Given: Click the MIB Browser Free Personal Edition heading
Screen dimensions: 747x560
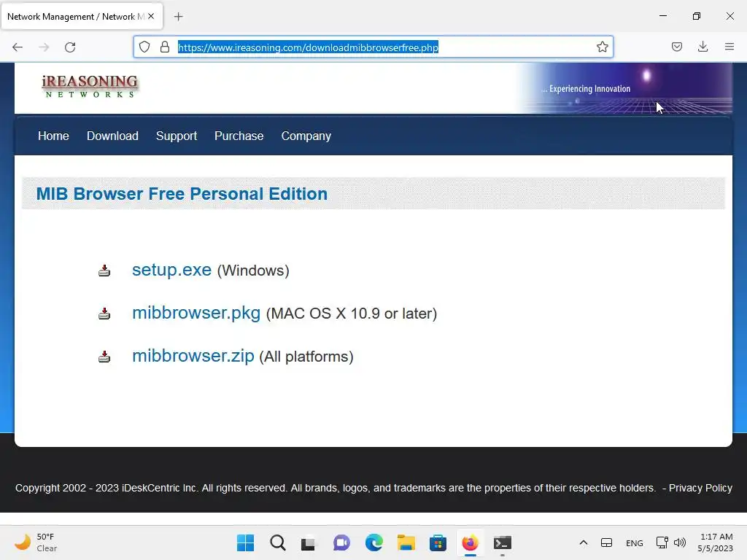Looking at the screenshot, I should [x=182, y=194].
